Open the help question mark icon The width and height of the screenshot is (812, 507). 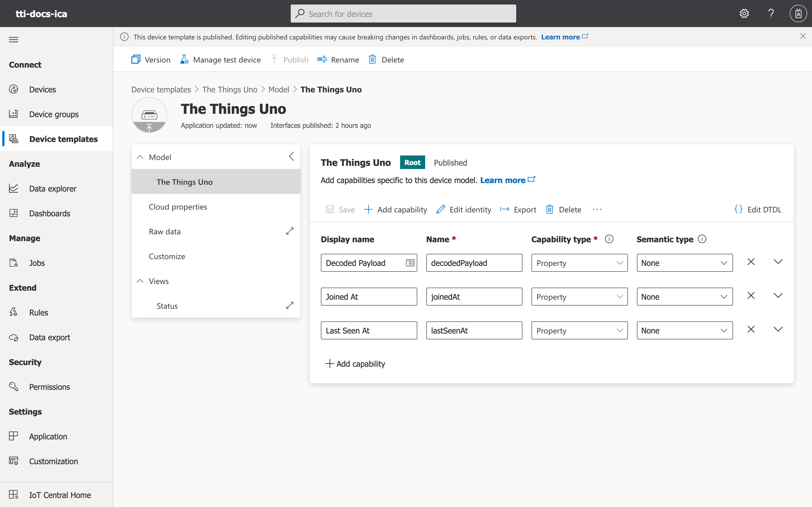771,14
